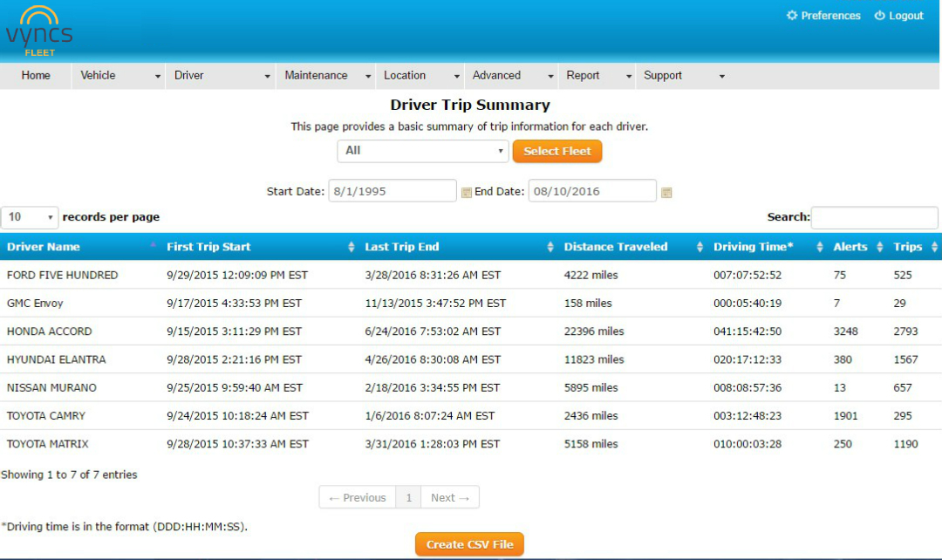Image resolution: width=942 pixels, height=560 pixels.
Task: Select page 1 in pagination
Action: coord(408,497)
